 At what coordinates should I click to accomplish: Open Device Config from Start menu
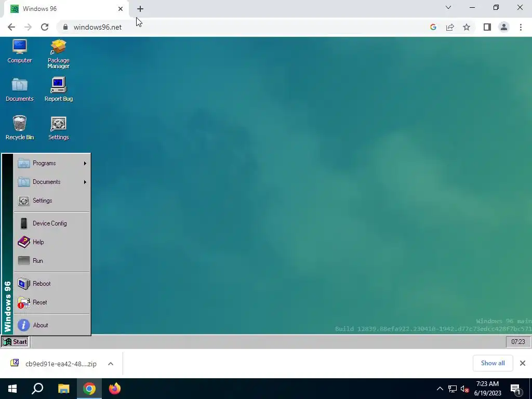pyautogui.click(x=52, y=223)
